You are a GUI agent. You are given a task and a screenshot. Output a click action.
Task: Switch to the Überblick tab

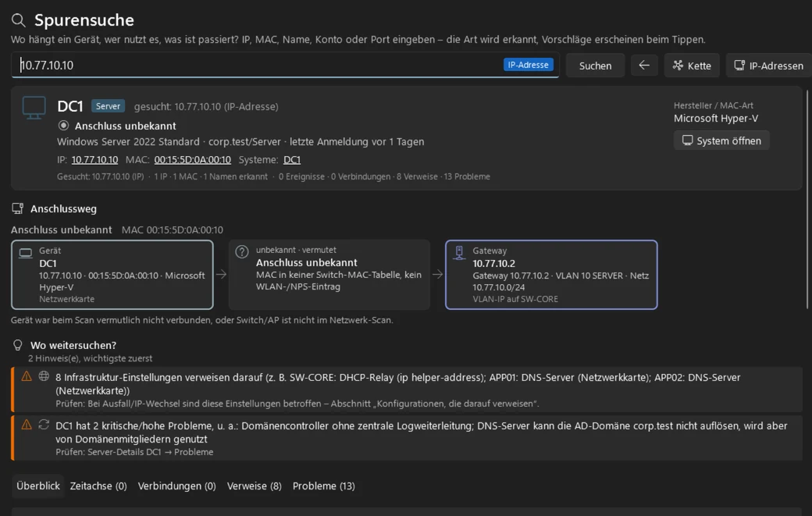click(x=37, y=486)
